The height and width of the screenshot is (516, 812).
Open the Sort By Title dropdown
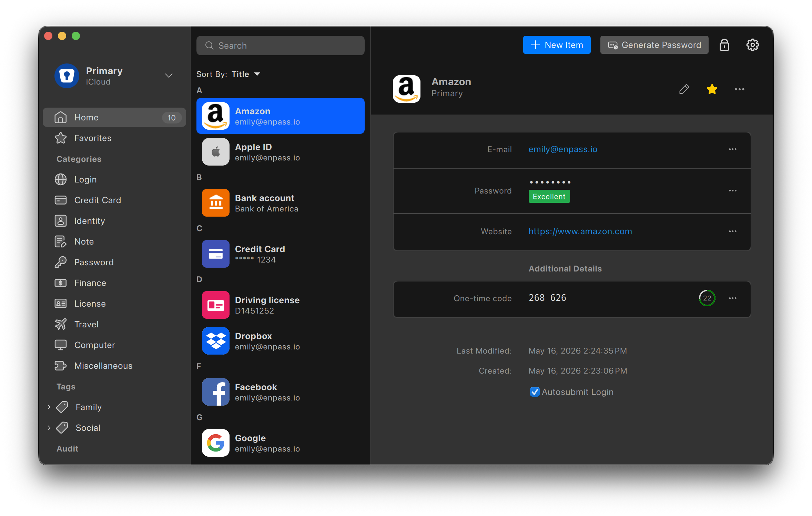pyautogui.click(x=246, y=74)
